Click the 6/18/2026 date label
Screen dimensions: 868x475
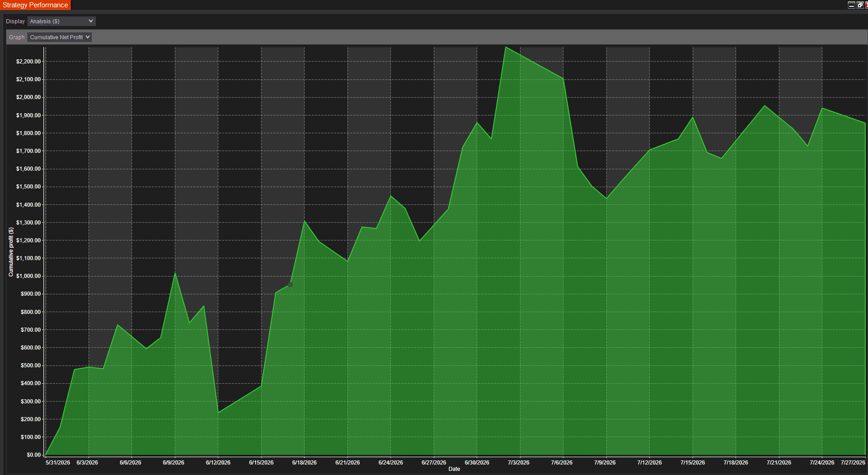coord(305,463)
